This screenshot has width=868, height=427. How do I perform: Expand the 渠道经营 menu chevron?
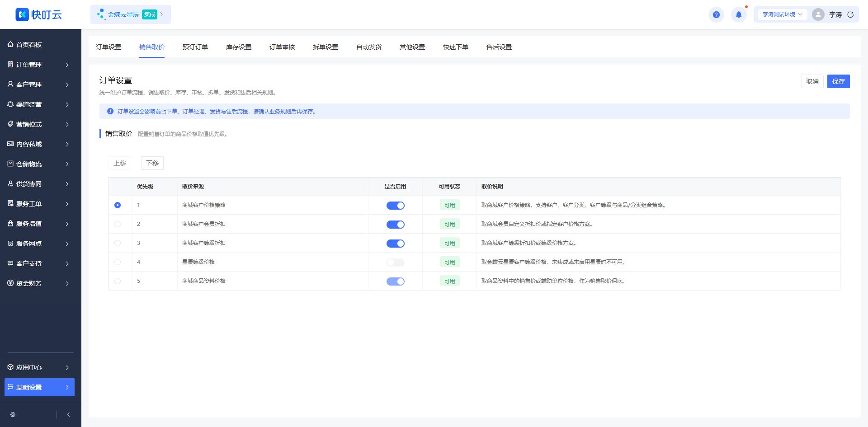tap(67, 104)
